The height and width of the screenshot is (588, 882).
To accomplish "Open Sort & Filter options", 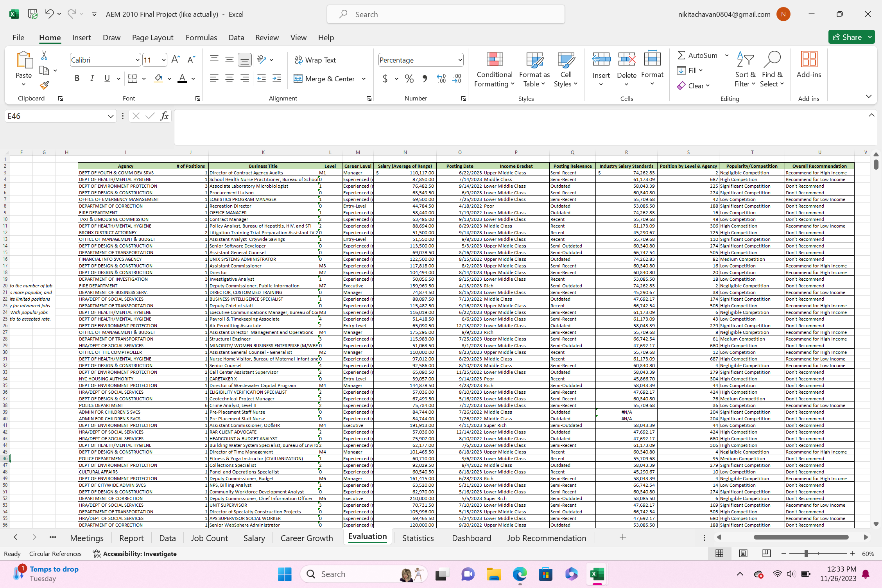I will pos(745,70).
